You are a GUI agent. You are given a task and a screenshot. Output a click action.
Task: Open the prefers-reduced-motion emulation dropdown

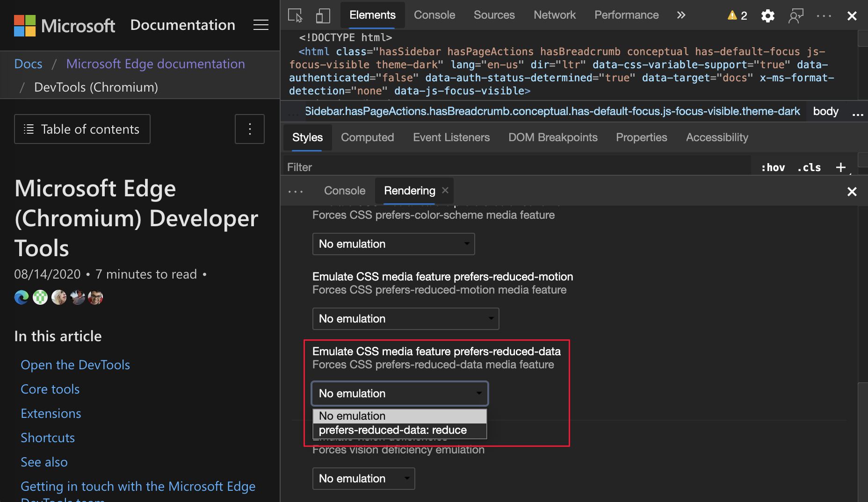click(405, 319)
